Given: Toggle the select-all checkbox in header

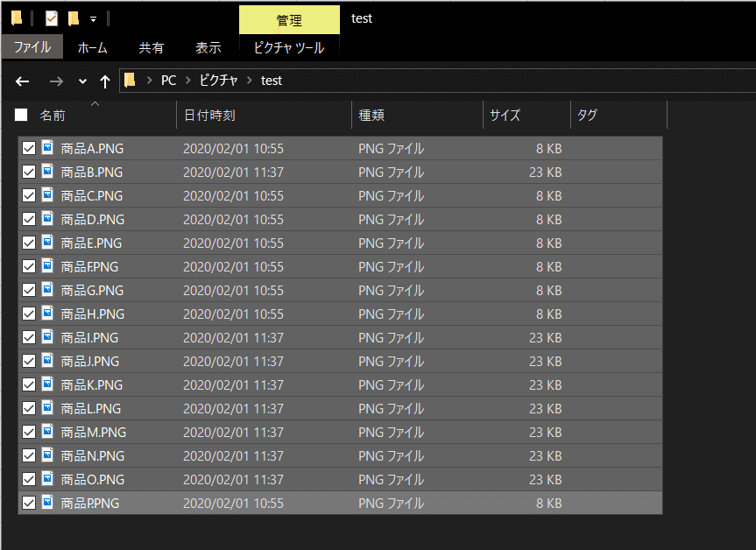Looking at the screenshot, I should click(21, 115).
